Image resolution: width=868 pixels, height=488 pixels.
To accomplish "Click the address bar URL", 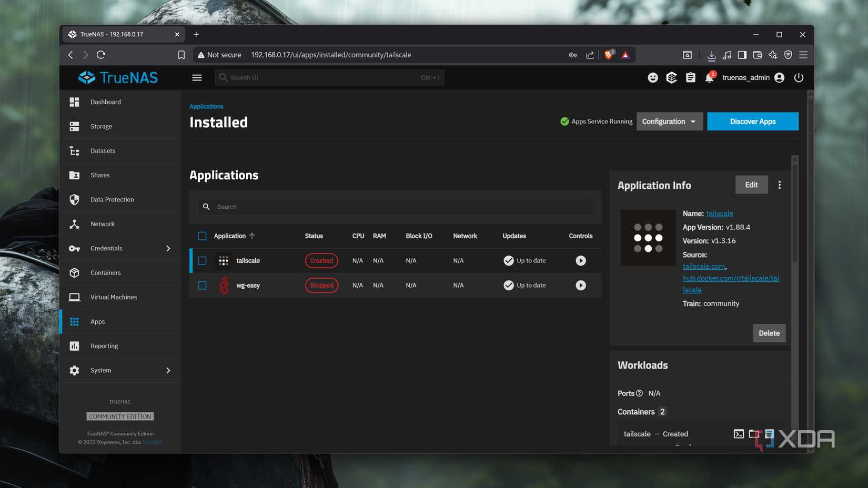I will pos(331,55).
